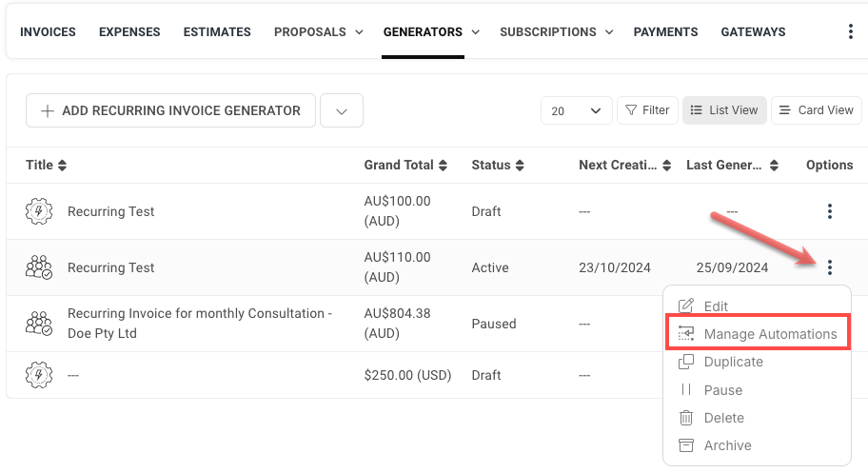This screenshot has width=868, height=473.
Task: Click the gear icon beside the $250.00 USD draft
Action: pos(39,375)
